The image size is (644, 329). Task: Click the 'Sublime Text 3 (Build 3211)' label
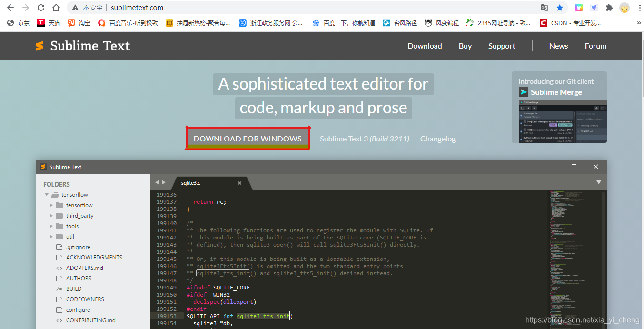[365, 139]
